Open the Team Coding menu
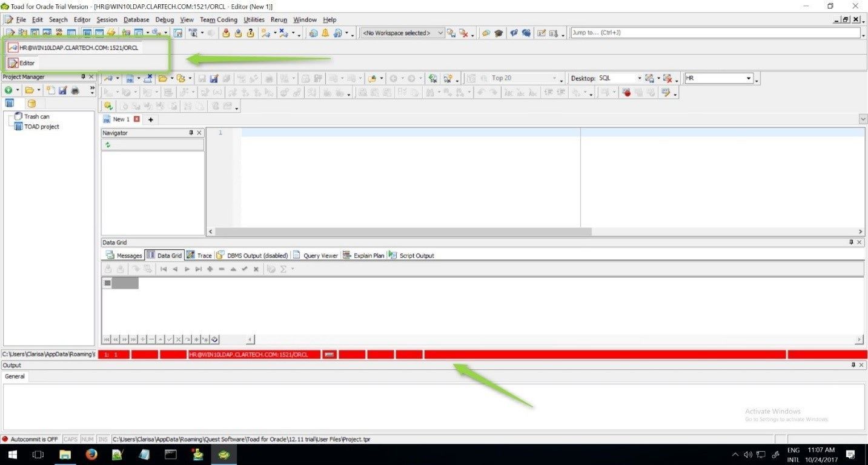 219,20
